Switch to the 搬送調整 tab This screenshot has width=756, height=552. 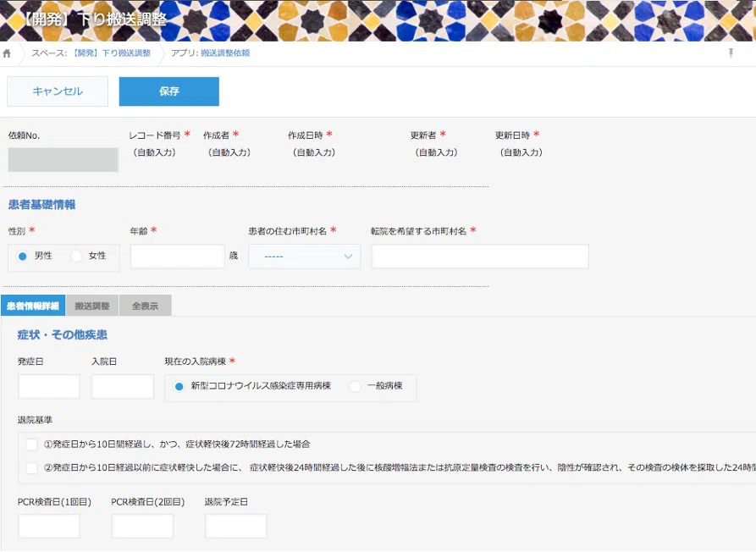tap(92, 306)
